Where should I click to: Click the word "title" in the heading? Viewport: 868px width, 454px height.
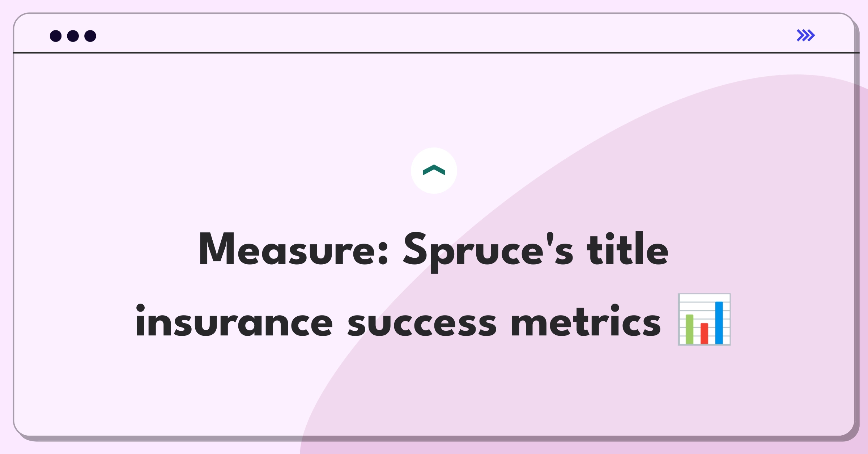627,249
